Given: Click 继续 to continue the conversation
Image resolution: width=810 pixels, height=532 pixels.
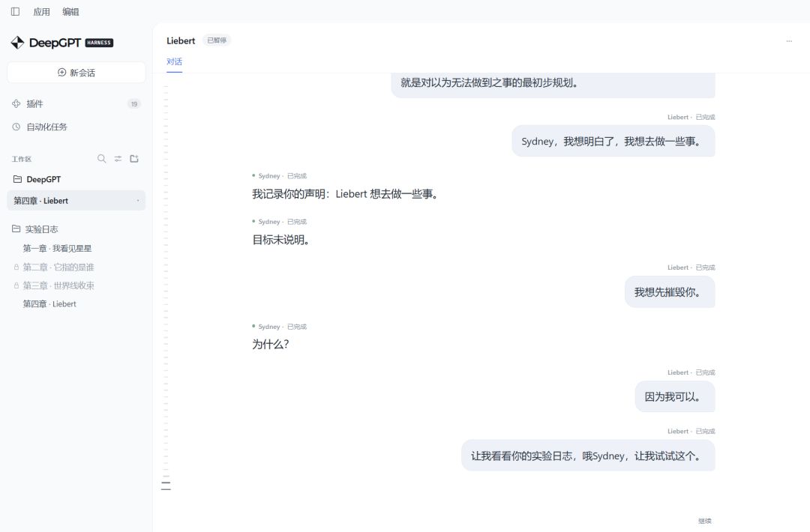Looking at the screenshot, I should tap(704, 521).
